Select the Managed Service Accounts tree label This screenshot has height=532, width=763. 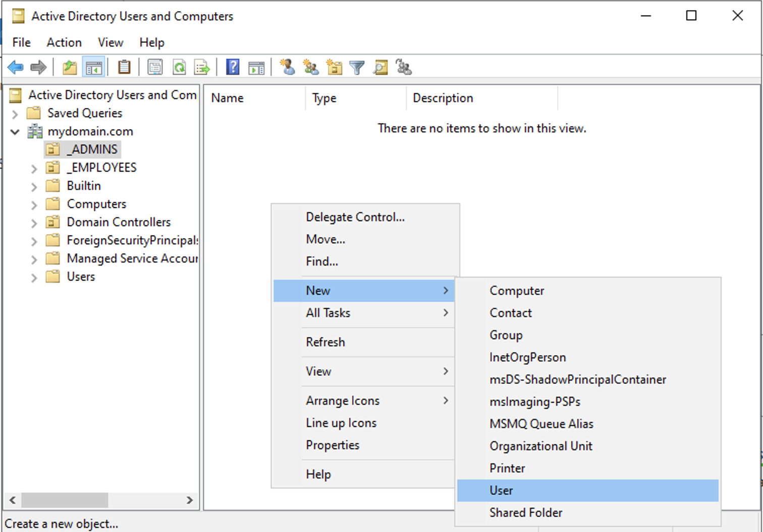coord(132,258)
